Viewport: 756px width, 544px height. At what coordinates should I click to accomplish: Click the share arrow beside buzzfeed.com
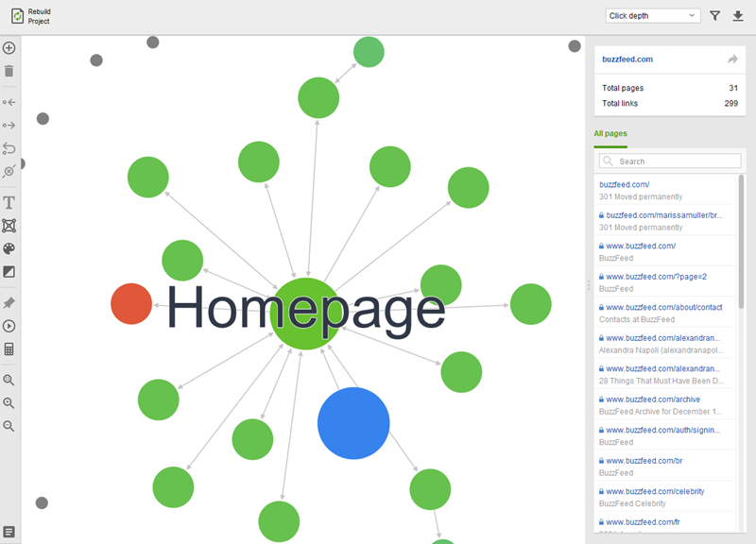(732, 59)
